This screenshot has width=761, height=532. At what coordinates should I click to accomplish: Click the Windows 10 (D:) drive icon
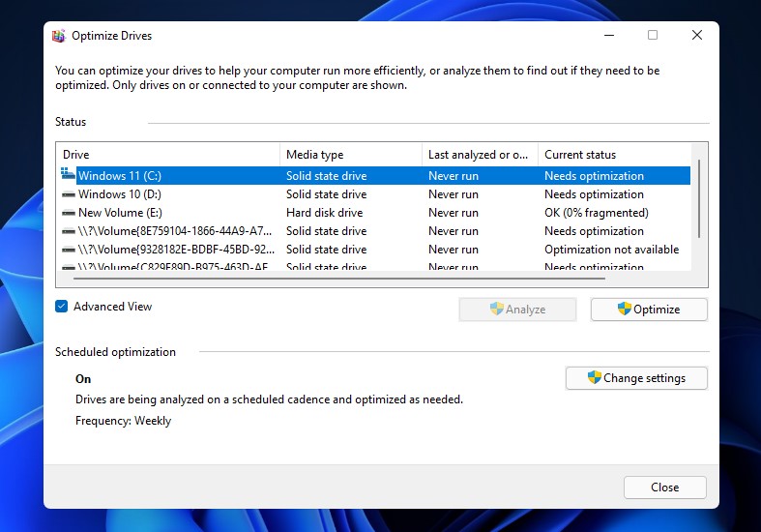(x=69, y=194)
